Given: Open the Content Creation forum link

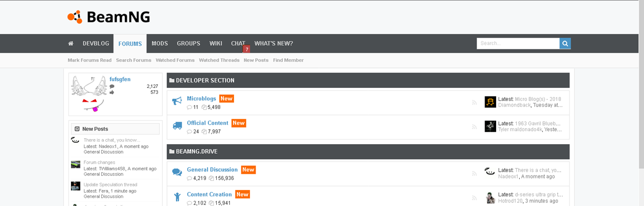Looking at the screenshot, I should pos(209,194).
